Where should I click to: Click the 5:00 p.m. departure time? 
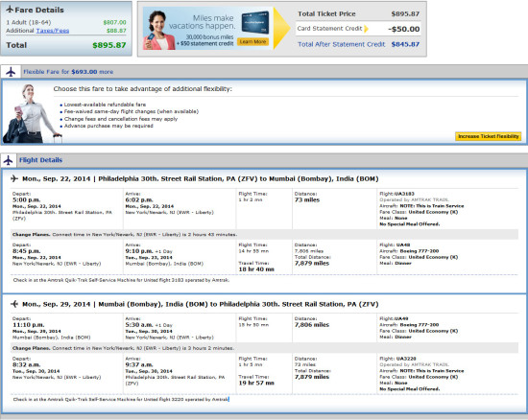[26, 199]
